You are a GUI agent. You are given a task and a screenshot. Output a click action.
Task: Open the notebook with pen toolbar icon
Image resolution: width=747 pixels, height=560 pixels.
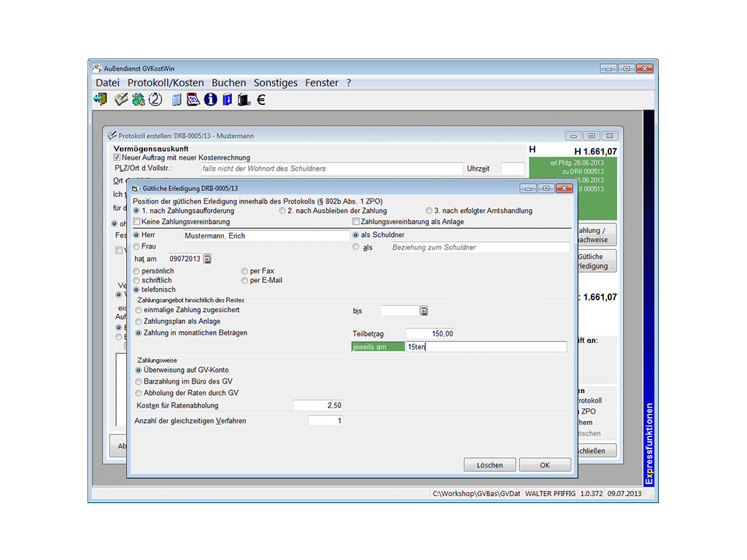coord(121,100)
